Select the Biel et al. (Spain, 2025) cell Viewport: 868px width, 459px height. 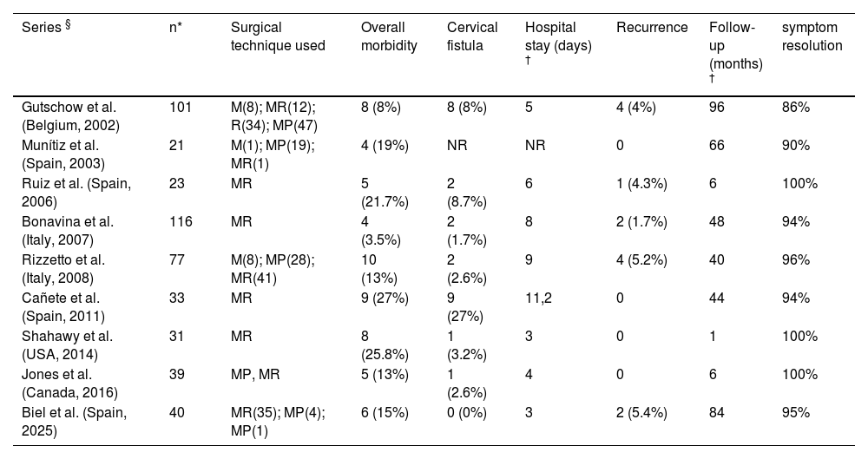[x=74, y=420]
